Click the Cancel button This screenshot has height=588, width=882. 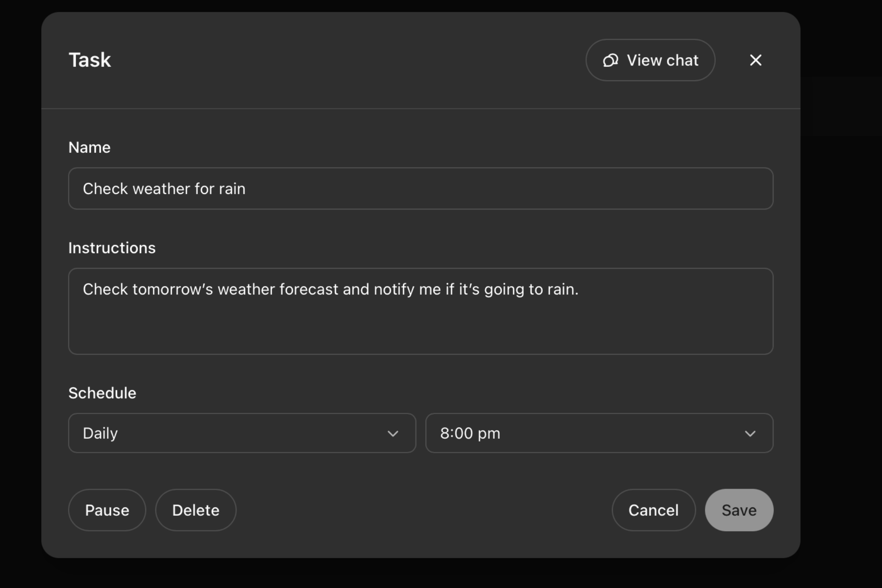653,510
